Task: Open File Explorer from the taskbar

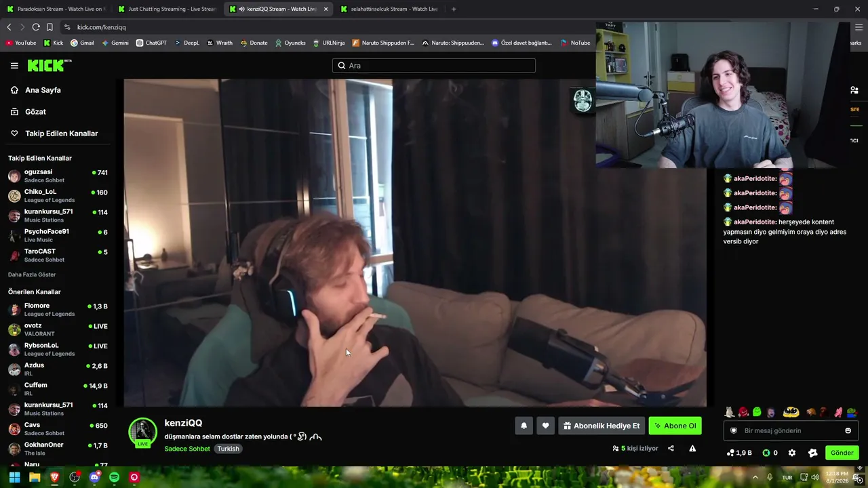Action: (x=35, y=477)
